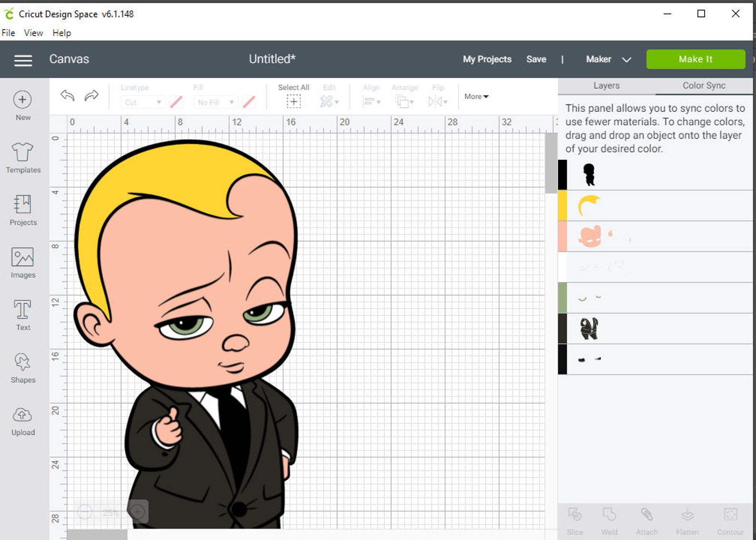Select the peach face layer in Color Sync
756x540 pixels.
click(x=656, y=237)
